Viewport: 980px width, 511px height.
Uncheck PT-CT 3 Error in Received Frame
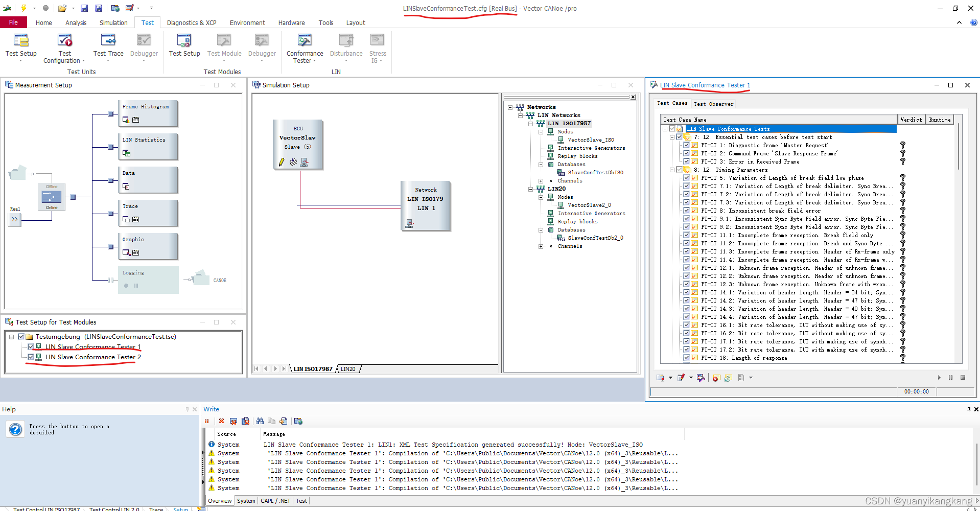point(686,161)
